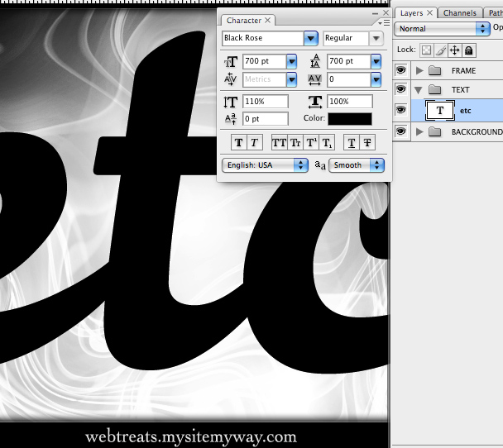Screen dimensions: 503x448
Task: Hide the etc text layer
Action: tap(401, 110)
